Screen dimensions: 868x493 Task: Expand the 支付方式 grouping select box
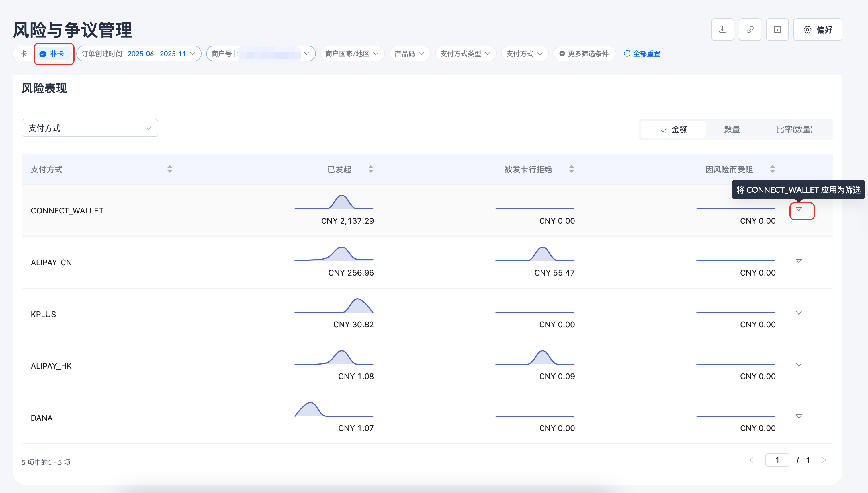tap(90, 128)
